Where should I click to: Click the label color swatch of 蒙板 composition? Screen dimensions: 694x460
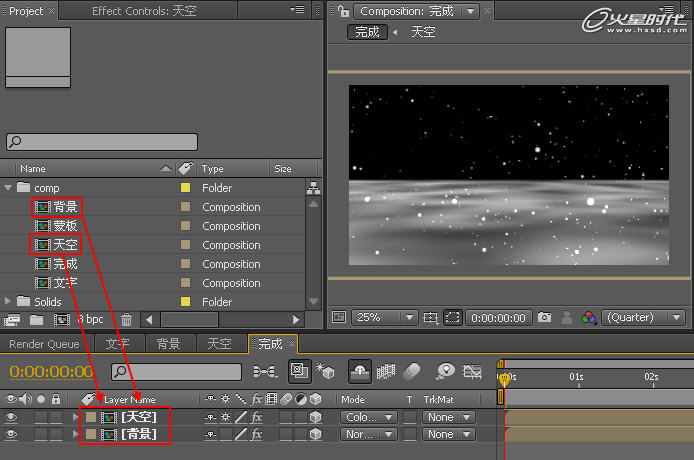tap(185, 226)
